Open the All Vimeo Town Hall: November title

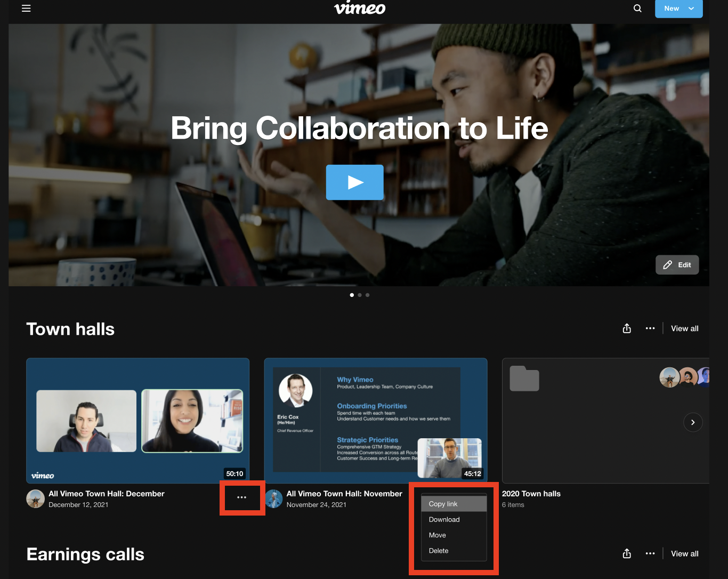tap(344, 494)
